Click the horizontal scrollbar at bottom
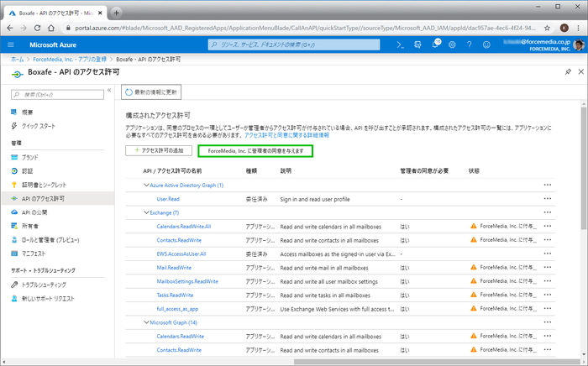The image size is (588, 366). [x=437, y=362]
